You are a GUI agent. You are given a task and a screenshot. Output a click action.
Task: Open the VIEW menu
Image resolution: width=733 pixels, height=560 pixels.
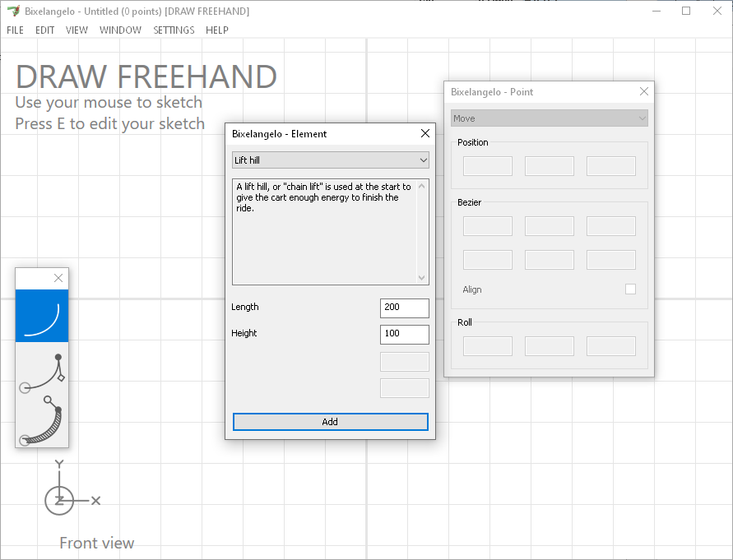(77, 30)
